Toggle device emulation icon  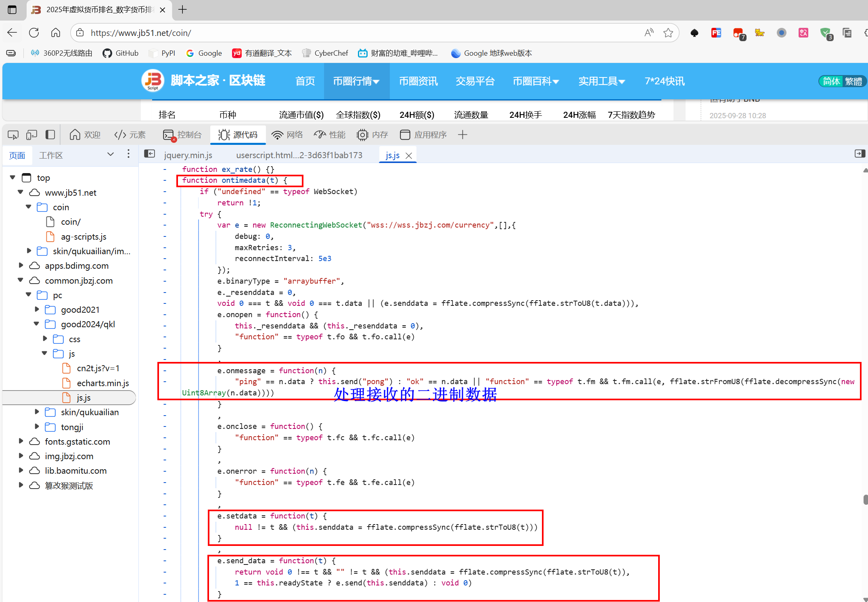pyautogui.click(x=31, y=135)
